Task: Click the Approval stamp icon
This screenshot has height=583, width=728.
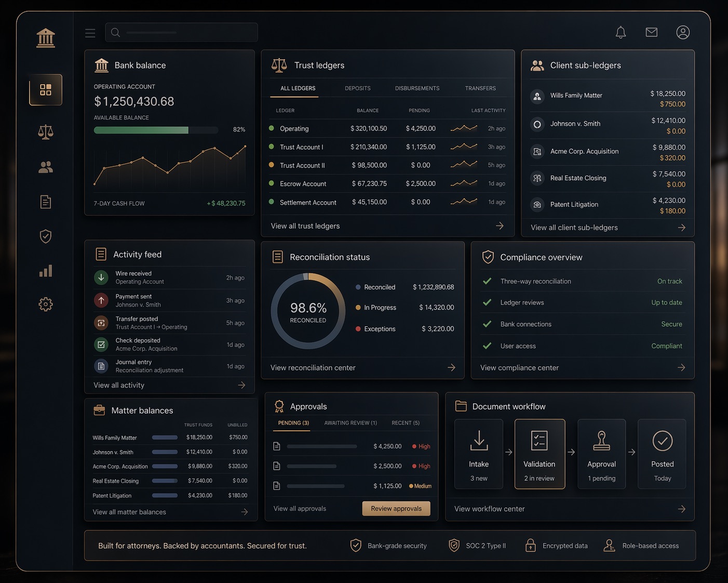Action: click(601, 441)
